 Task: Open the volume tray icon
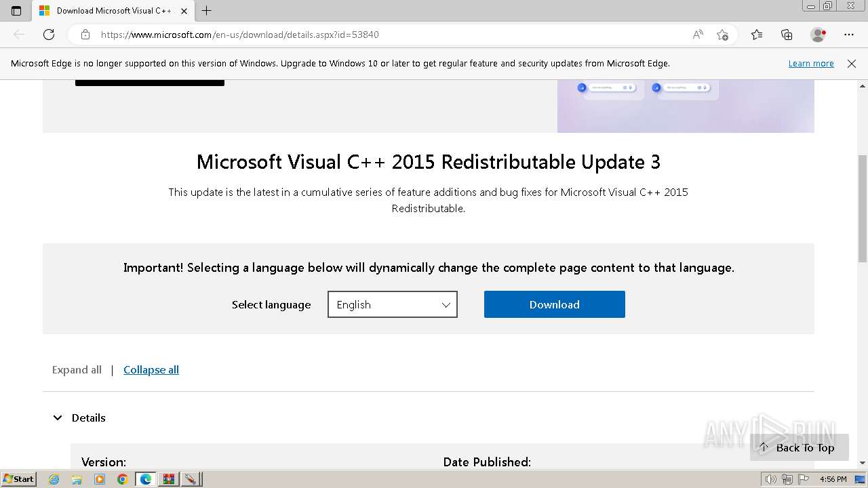771,479
